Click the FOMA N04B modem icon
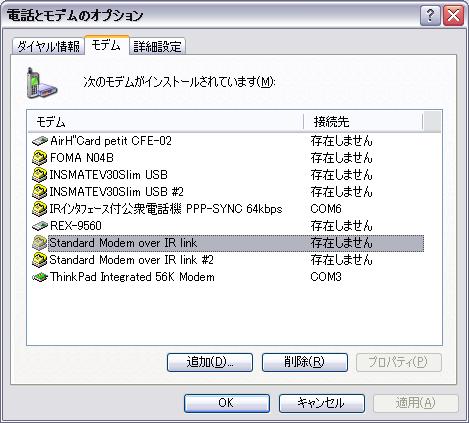Viewport: 469px width, 423px height. pos(40,158)
